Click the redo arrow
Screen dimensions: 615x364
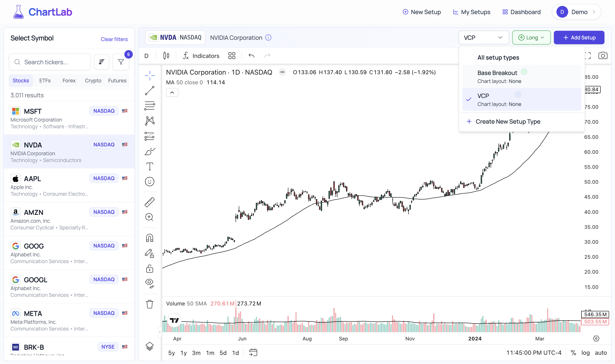pyautogui.click(x=267, y=56)
